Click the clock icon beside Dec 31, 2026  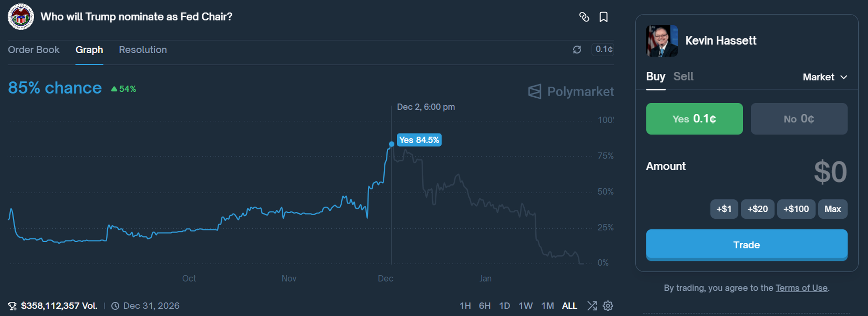tap(115, 306)
